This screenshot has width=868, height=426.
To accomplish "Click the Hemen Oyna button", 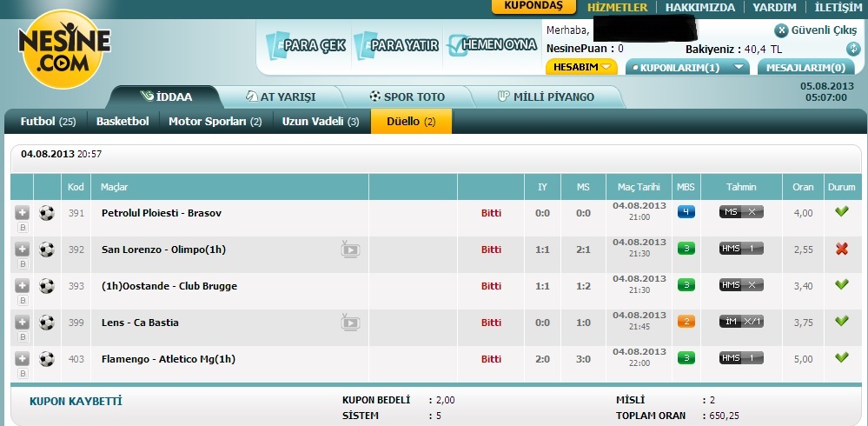I will 492,45.
